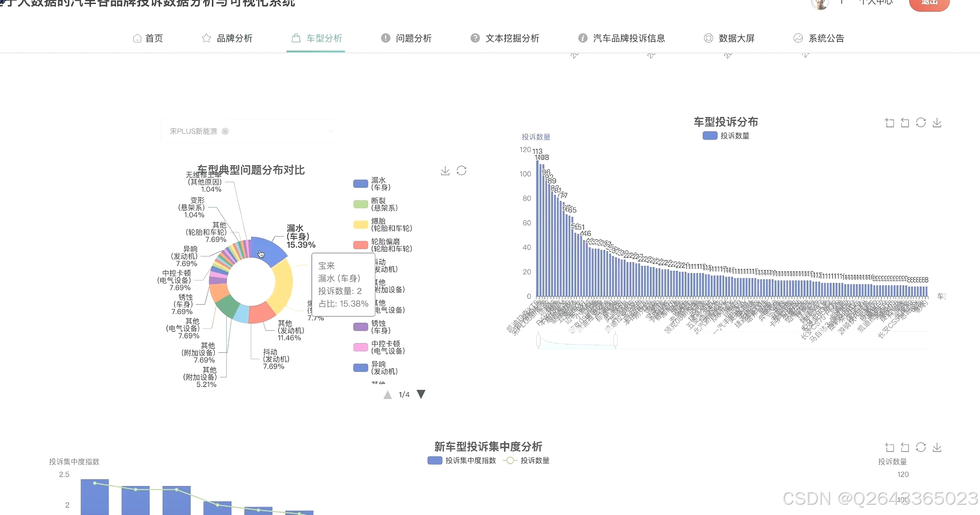Expand the car model select dropdown

coord(330,131)
